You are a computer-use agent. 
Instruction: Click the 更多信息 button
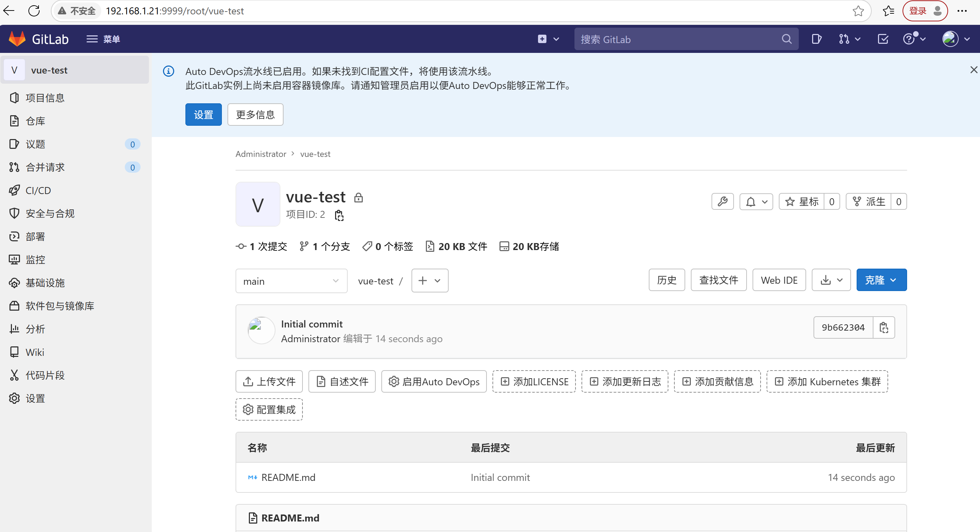pos(255,115)
